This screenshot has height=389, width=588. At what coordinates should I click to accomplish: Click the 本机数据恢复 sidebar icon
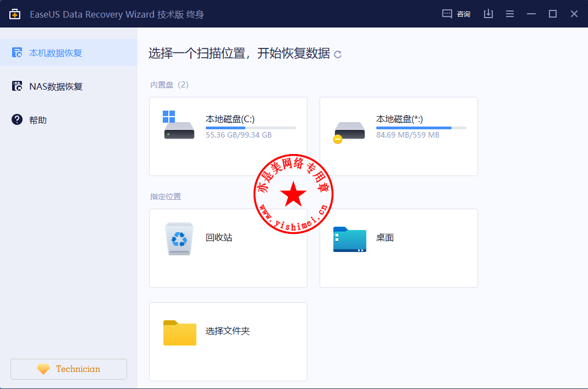click(17, 52)
